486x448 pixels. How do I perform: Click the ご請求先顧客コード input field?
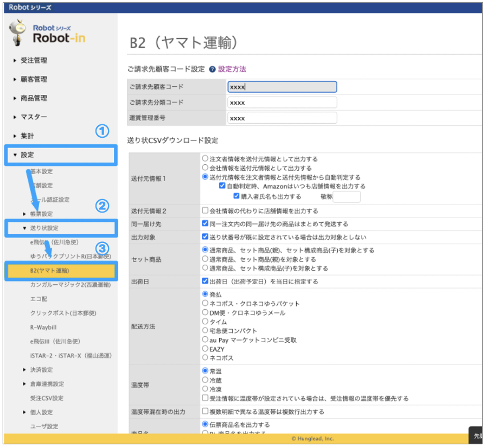282,87
